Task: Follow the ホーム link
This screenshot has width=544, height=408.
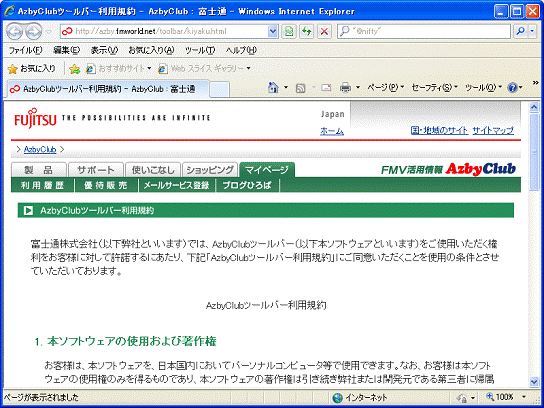Action: coord(332,131)
